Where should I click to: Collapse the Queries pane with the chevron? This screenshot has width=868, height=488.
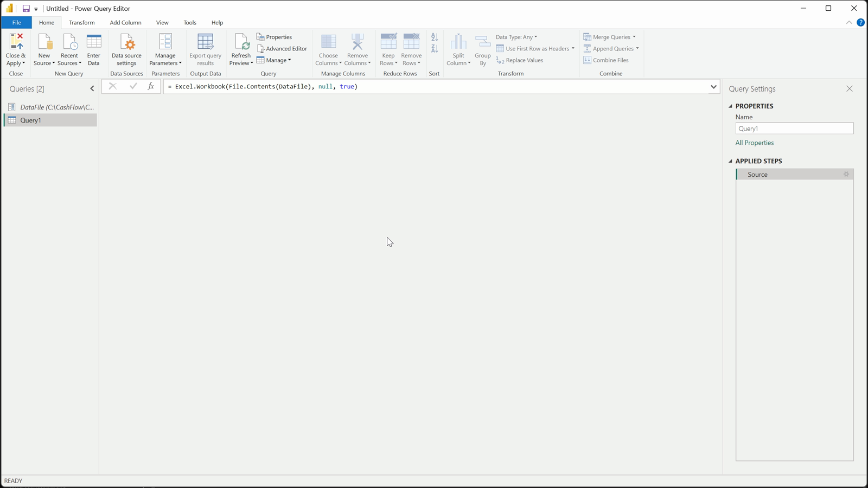pyautogui.click(x=92, y=89)
